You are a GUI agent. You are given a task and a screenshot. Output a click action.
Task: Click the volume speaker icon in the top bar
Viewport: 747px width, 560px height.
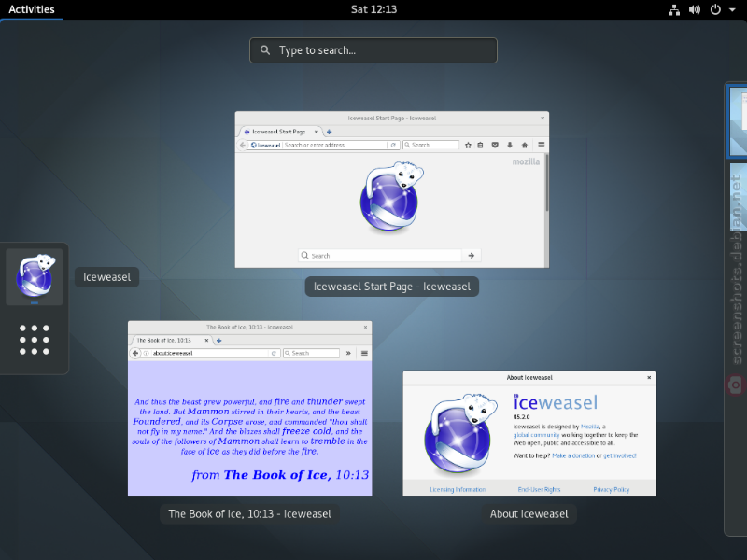click(x=695, y=10)
